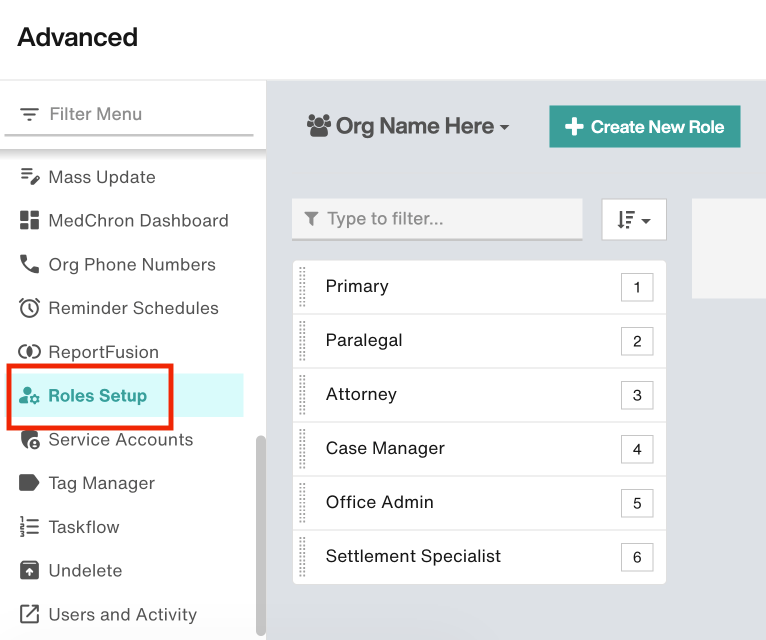Grab the drag handle of Settlement Specialist role
The width and height of the screenshot is (766, 640).
click(x=302, y=557)
